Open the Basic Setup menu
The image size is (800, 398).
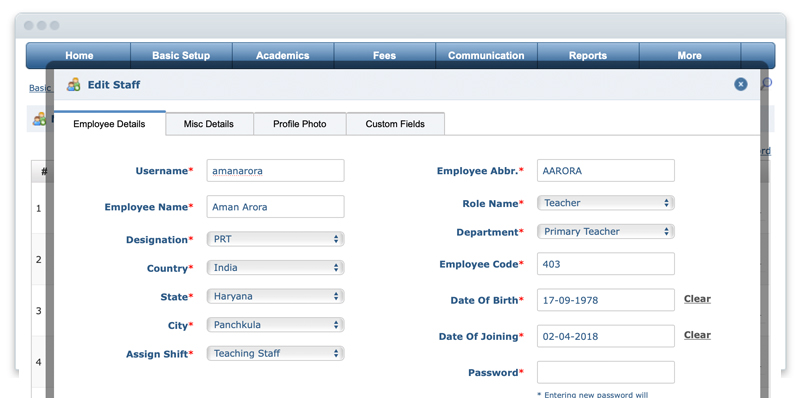pyautogui.click(x=181, y=56)
